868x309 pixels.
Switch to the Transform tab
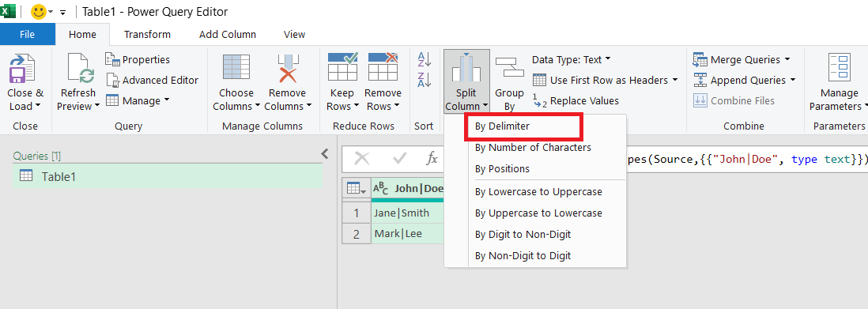click(147, 34)
